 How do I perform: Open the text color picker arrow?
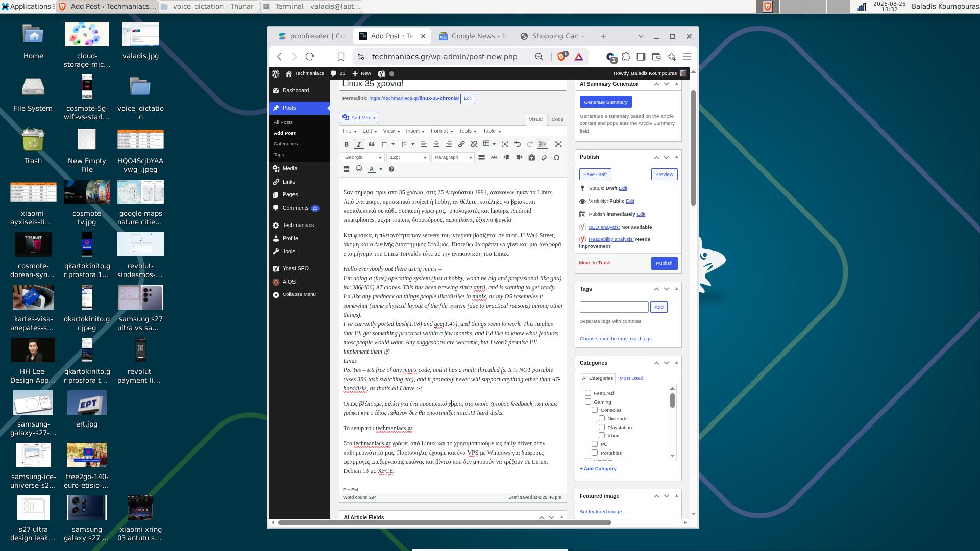[380, 169]
